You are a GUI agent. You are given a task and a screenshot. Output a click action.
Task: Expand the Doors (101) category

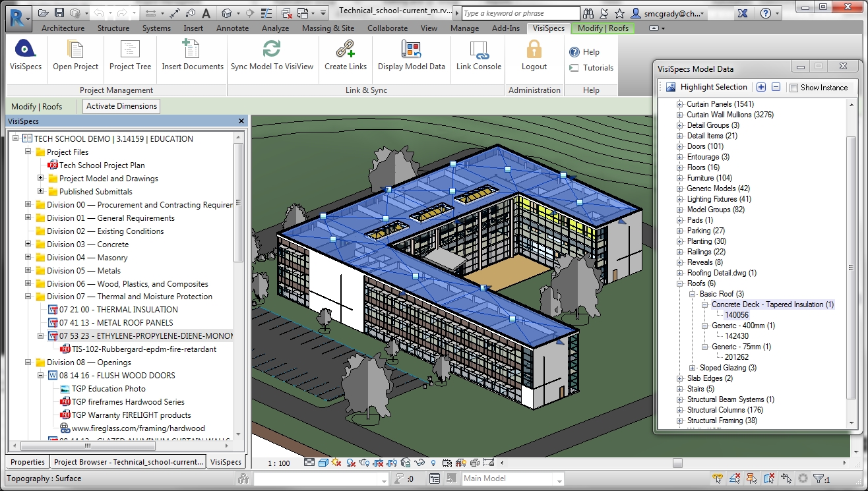[681, 146]
